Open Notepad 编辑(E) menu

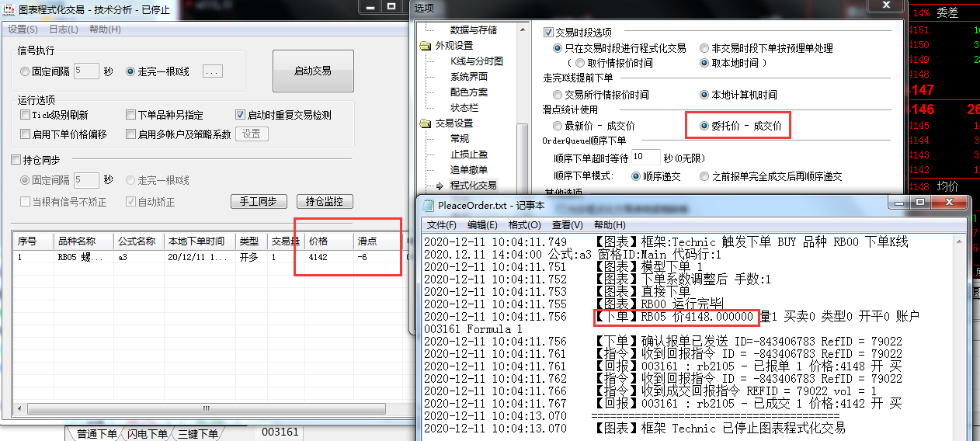click(x=483, y=225)
